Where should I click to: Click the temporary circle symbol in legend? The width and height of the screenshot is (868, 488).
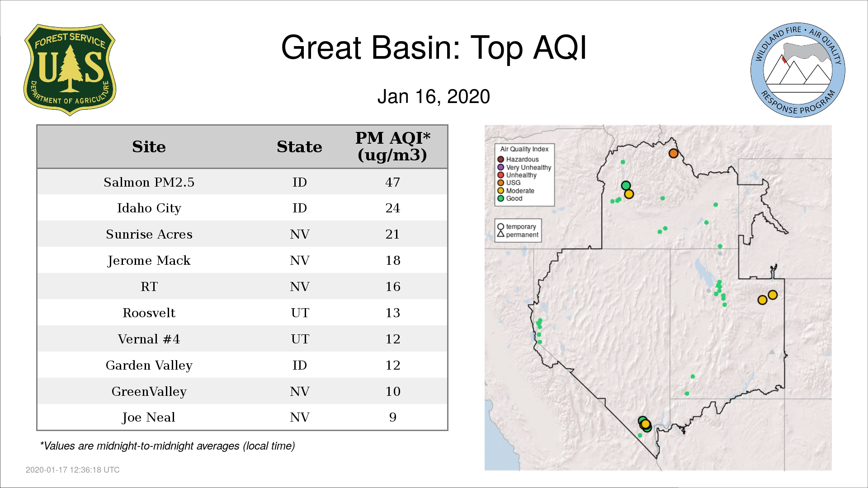pos(500,227)
